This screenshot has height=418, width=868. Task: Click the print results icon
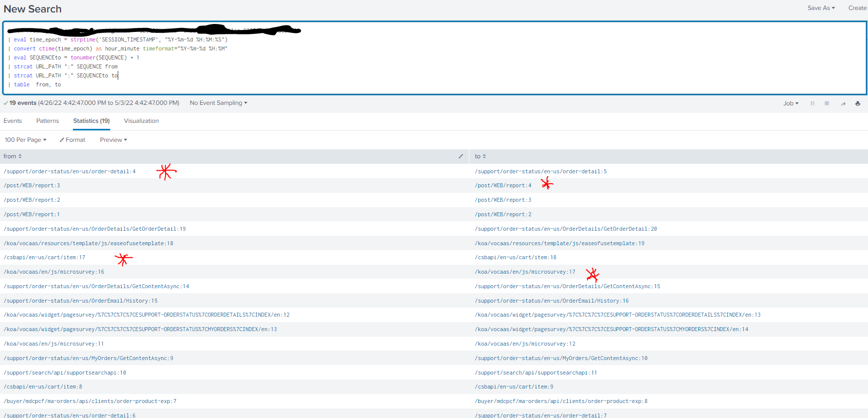point(858,103)
